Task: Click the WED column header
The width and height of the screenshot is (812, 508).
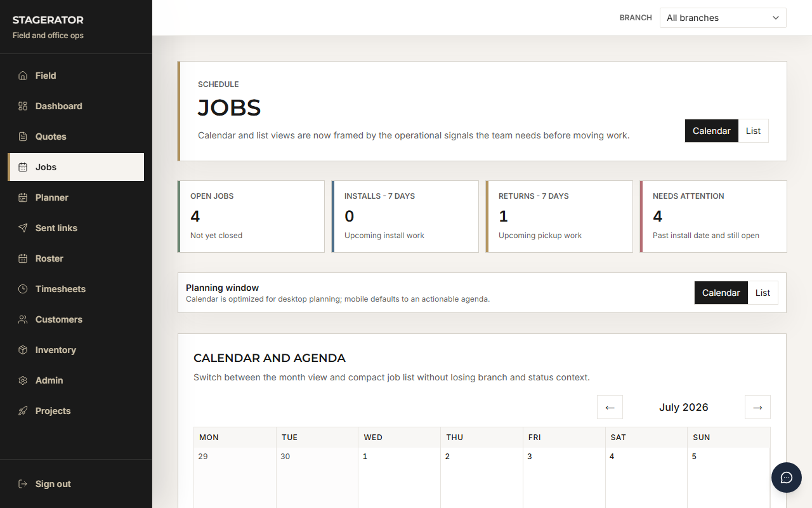Action: coord(400,438)
